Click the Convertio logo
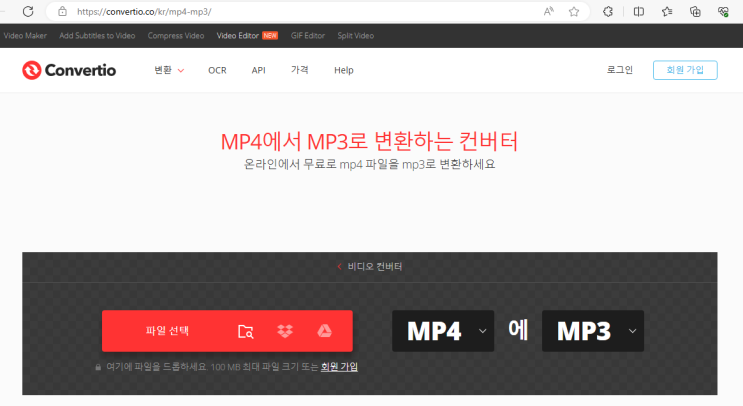 coord(69,70)
